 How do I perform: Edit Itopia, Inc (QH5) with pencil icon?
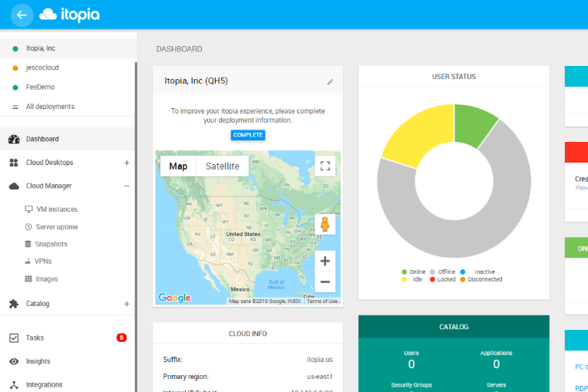330,81
